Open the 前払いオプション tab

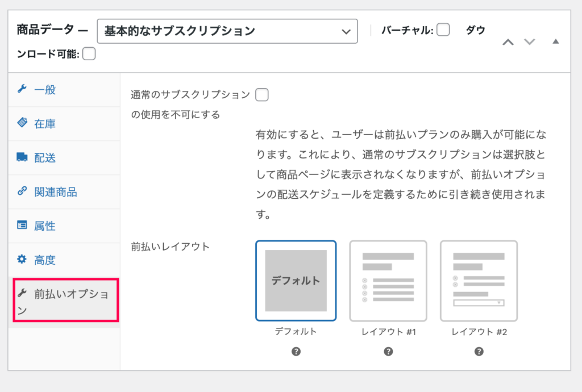coord(64,302)
